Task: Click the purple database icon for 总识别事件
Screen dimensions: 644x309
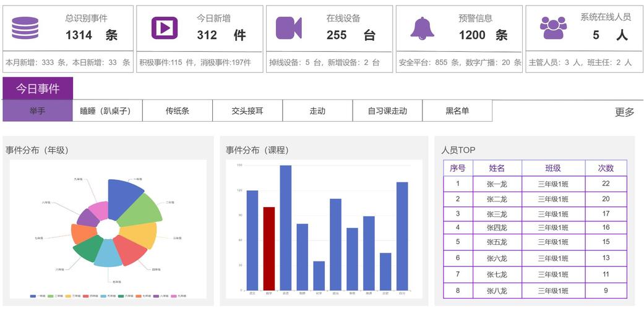Action: (25, 28)
